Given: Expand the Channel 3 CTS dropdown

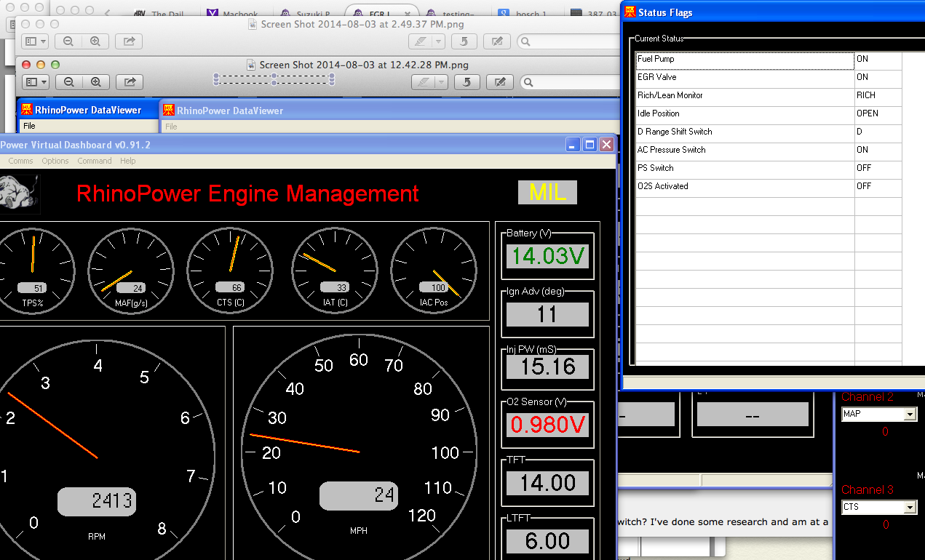Looking at the screenshot, I should [x=909, y=507].
